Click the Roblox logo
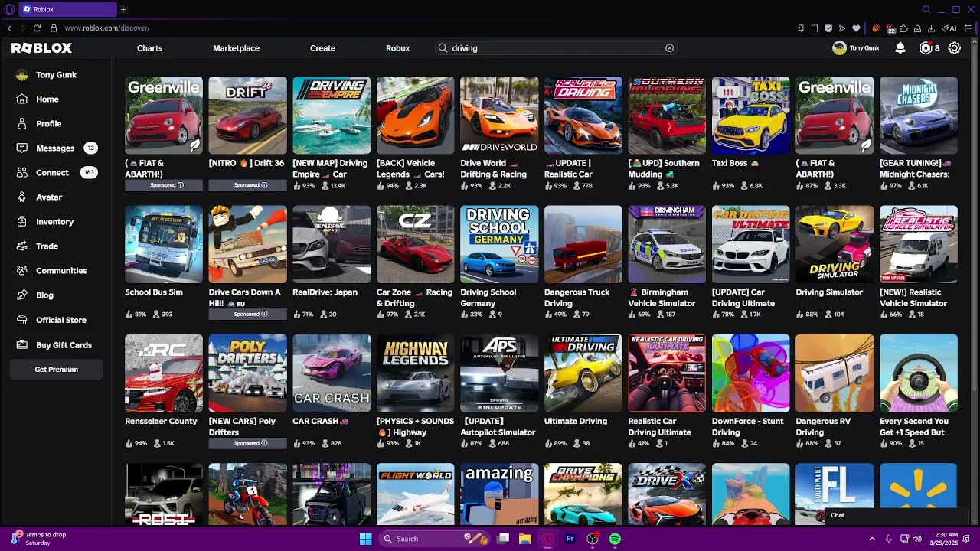This screenshot has width=980, height=551. [x=41, y=48]
